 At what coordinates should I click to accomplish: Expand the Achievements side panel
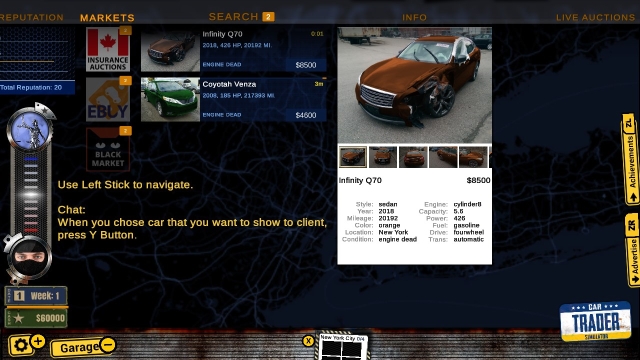pyautogui.click(x=631, y=159)
